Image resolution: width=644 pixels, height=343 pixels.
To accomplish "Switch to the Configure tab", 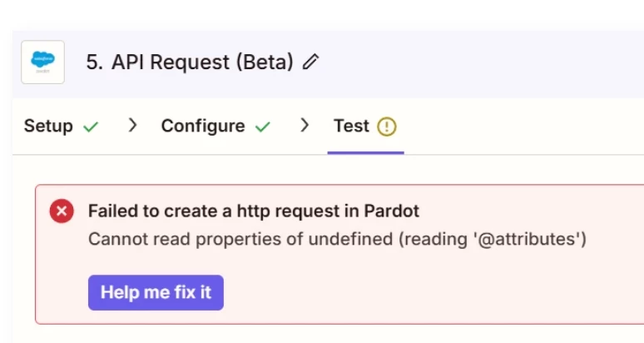I will tap(203, 127).
